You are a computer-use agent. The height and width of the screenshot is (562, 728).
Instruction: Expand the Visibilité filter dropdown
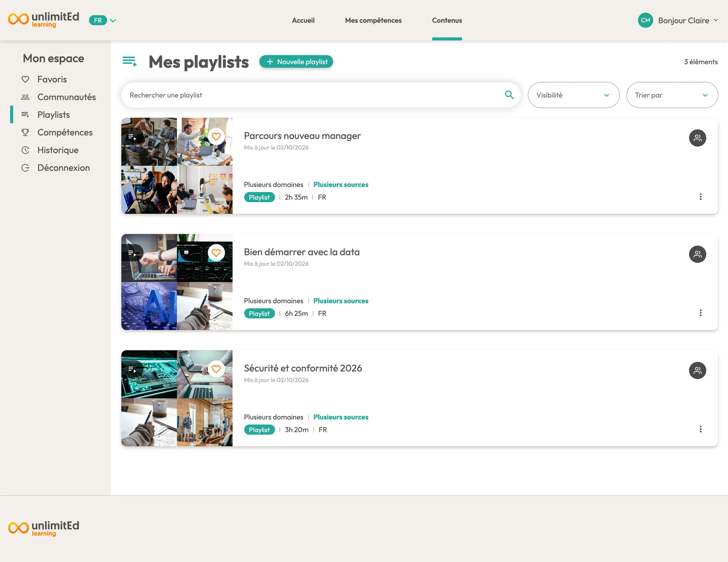coord(573,95)
